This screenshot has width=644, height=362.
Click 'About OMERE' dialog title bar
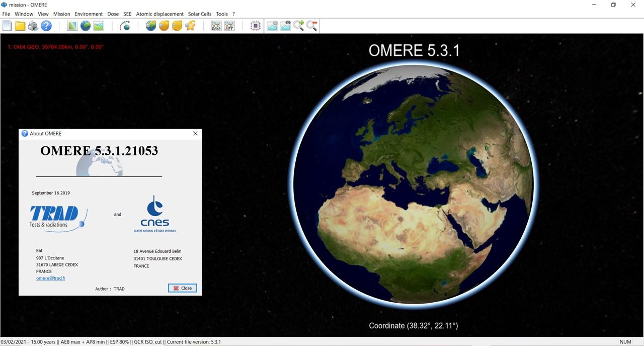(110, 133)
